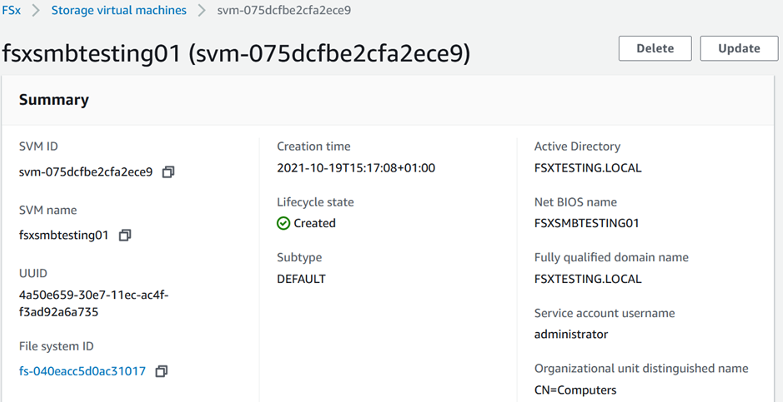Click the chevron after Storage virtual machines

[x=202, y=10]
